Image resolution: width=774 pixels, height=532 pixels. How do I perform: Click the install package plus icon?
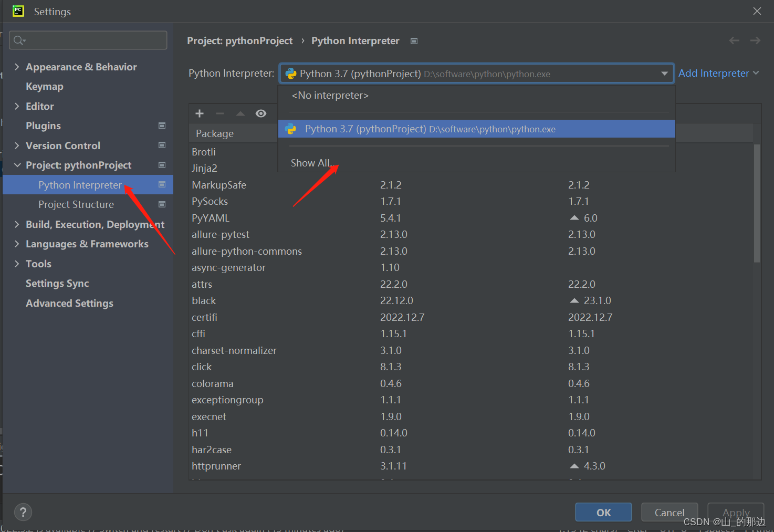click(x=200, y=113)
